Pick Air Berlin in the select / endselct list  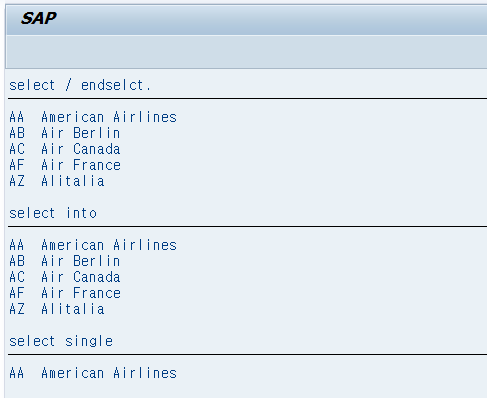80,133
